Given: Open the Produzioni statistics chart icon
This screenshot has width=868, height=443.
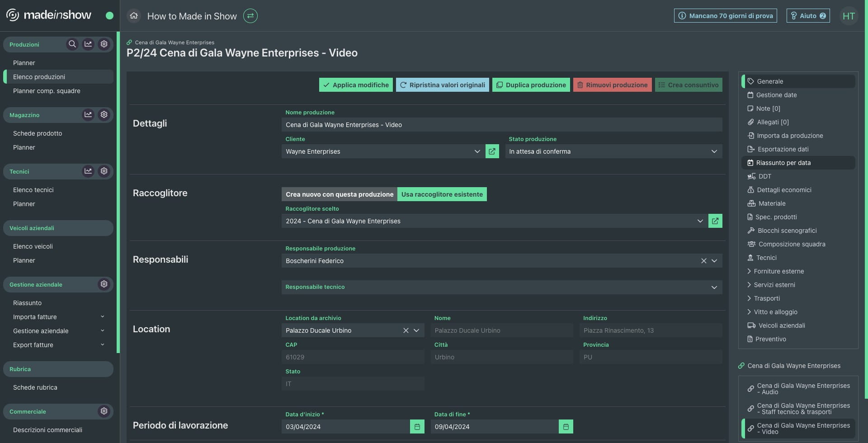Looking at the screenshot, I should click(88, 44).
